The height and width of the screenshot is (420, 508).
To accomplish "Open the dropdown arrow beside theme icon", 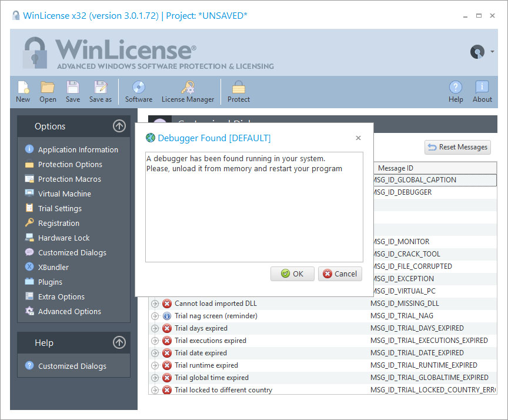I will pyautogui.click(x=492, y=52).
